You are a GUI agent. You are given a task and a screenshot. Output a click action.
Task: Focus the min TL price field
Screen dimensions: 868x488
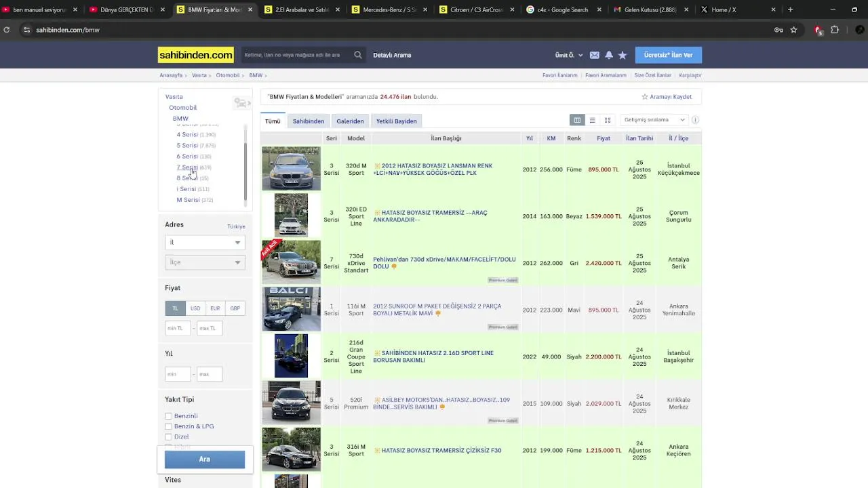pyautogui.click(x=178, y=328)
